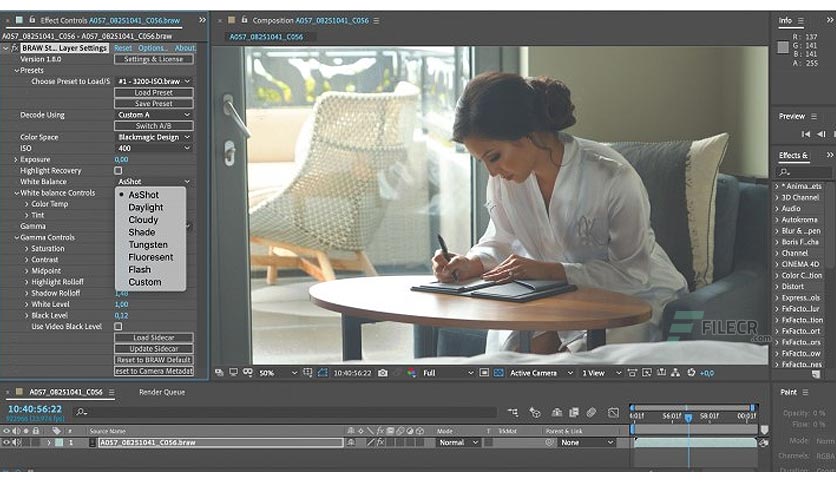Open the ISO dropdown showing 400
This screenshot has height=484, width=836.
[x=154, y=148]
